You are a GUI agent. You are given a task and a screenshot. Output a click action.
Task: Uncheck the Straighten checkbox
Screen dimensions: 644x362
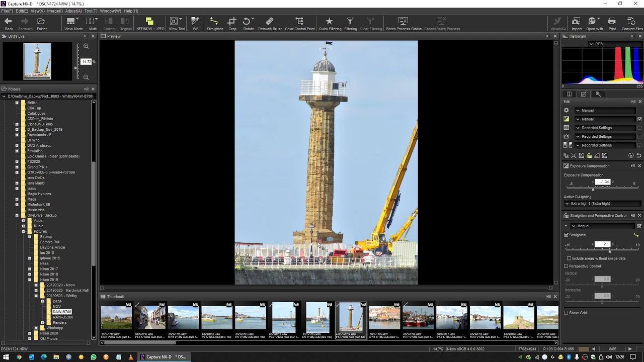coord(566,235)
